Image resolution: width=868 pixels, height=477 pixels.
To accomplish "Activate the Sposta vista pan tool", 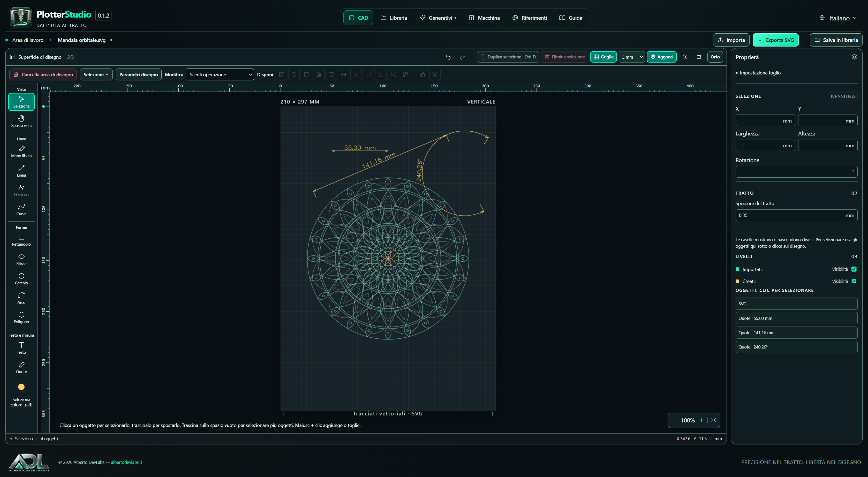I will (x=21, y=121).
